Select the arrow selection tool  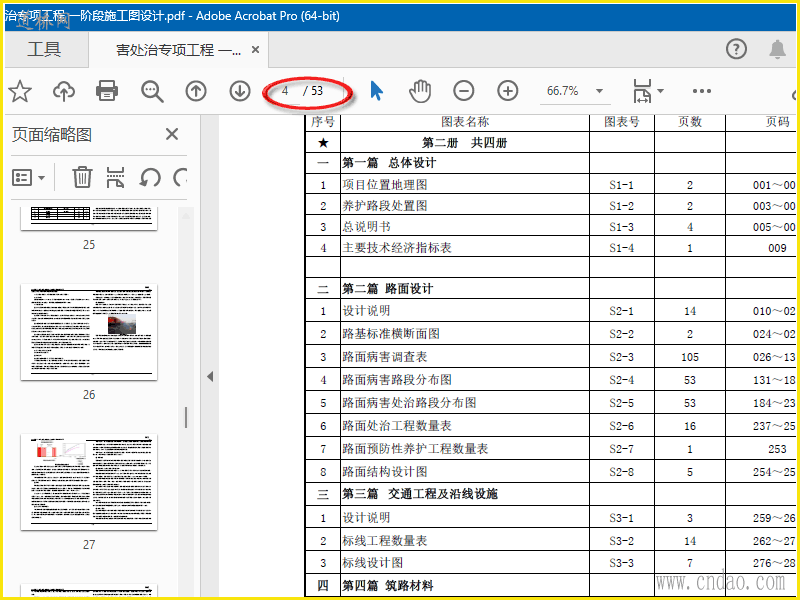click(x=377, y=91)
